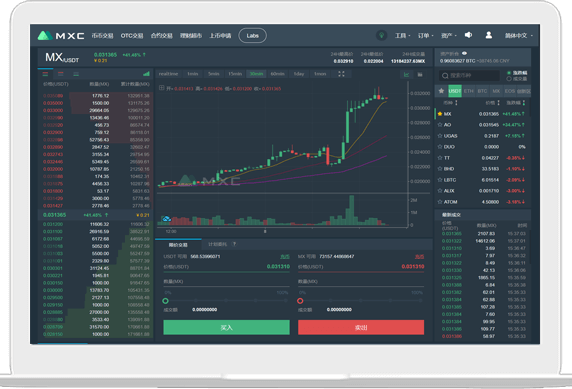Select the ETH market tab
The image size is (572, 389).
[469, 91]
